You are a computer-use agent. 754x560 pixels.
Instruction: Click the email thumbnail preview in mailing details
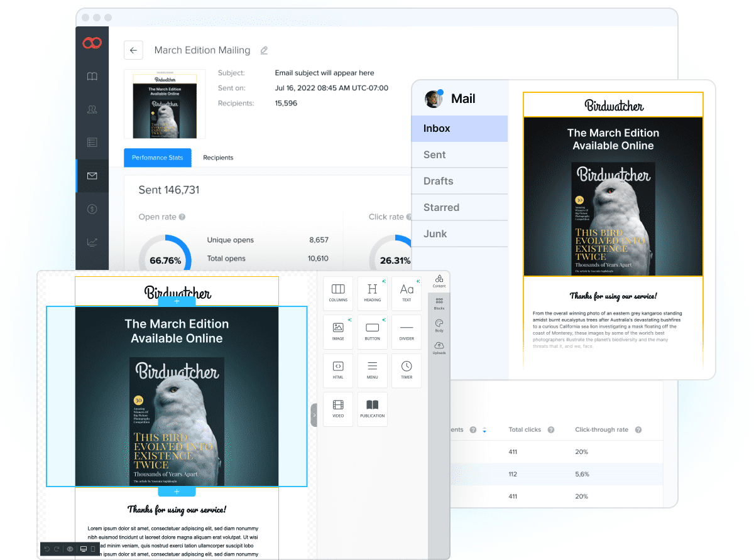pos(165,104)
